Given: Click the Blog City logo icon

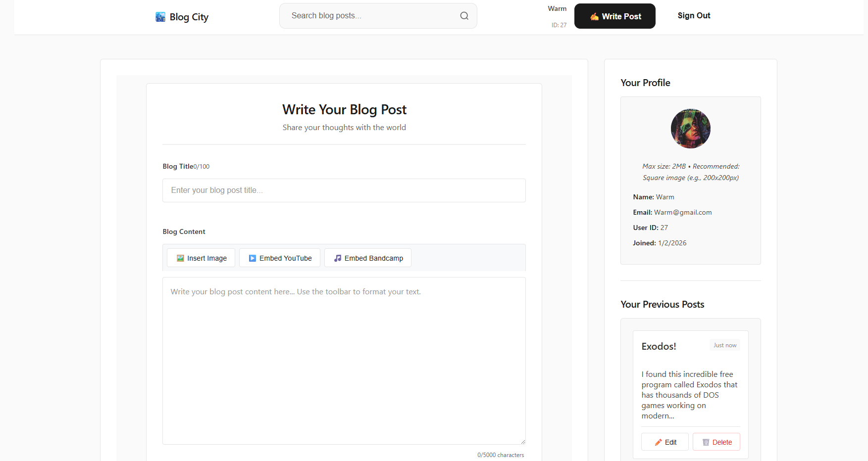Looking at the screenshot, I should pos(159,16).
